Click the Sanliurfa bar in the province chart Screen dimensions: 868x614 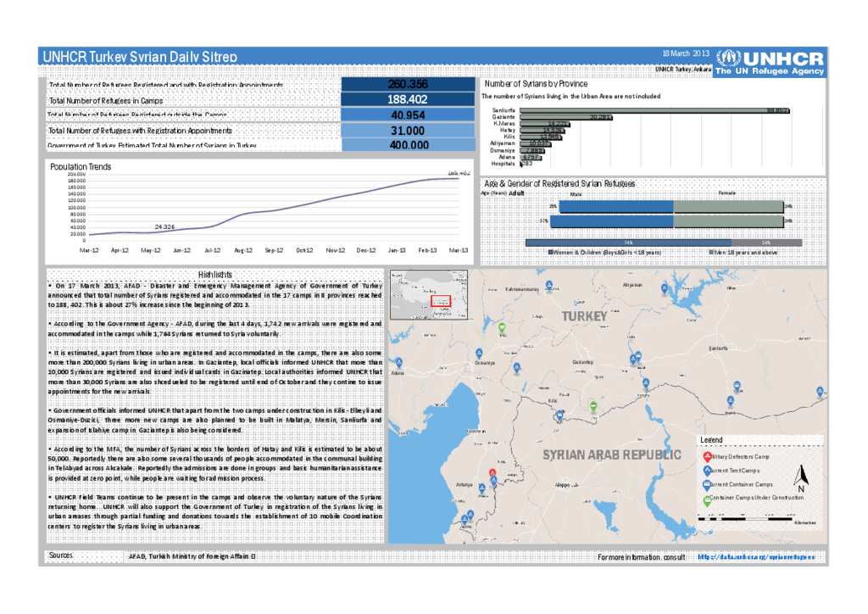(655, 111)
